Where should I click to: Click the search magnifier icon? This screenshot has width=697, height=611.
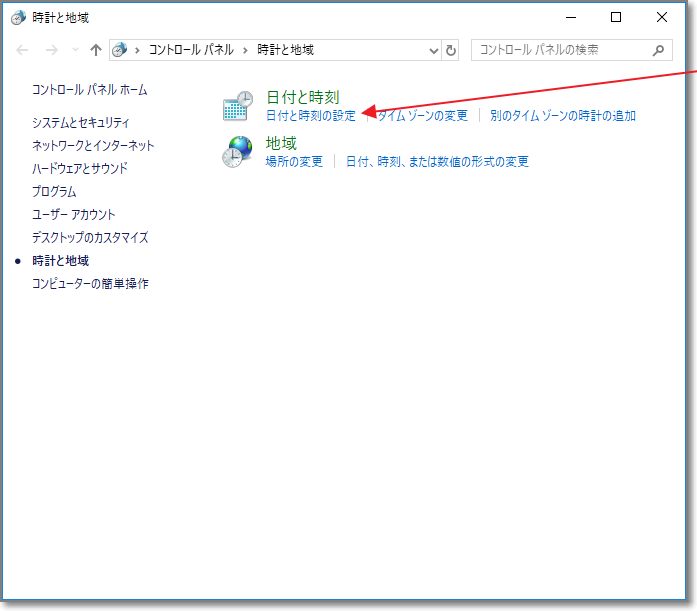pyautogui.click(x=657, y=49)
